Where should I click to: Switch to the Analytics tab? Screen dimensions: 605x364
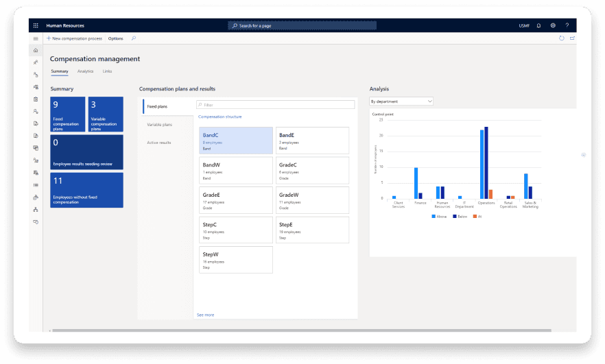coord(85,71)
